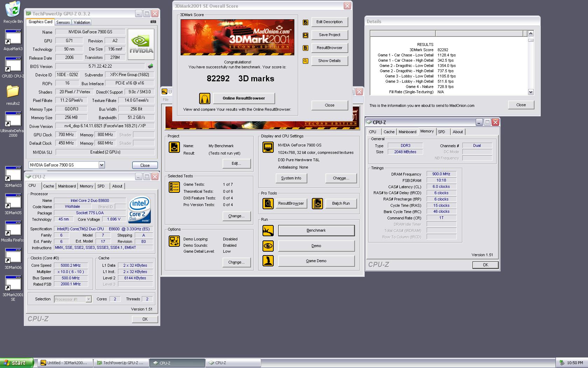The image size is (588, 368).
Task: Click the Show Details button
Action: coord(329,61)
